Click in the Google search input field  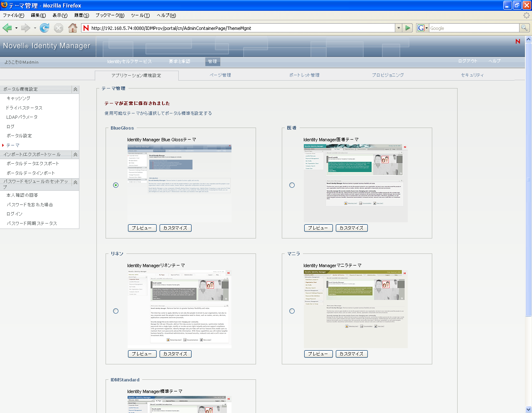[474, 28]
